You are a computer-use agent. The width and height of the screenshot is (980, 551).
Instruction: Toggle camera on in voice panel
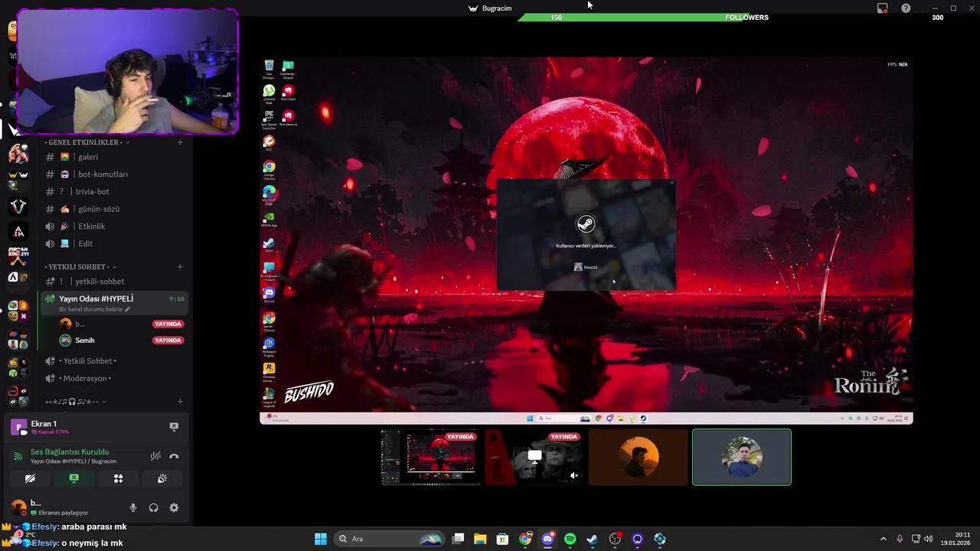(30, 478)
